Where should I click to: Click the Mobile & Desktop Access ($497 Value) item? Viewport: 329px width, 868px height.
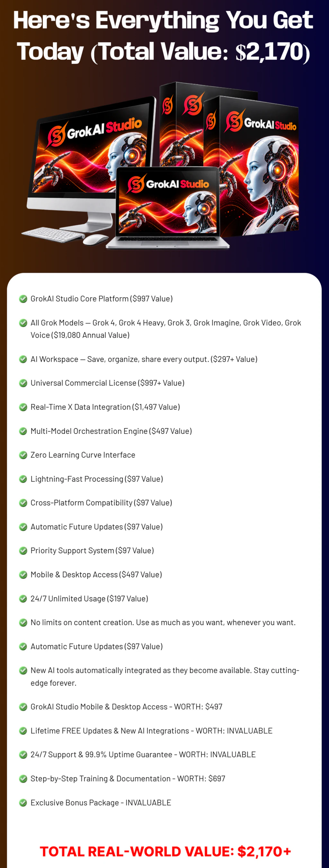[x=96, y=575]
